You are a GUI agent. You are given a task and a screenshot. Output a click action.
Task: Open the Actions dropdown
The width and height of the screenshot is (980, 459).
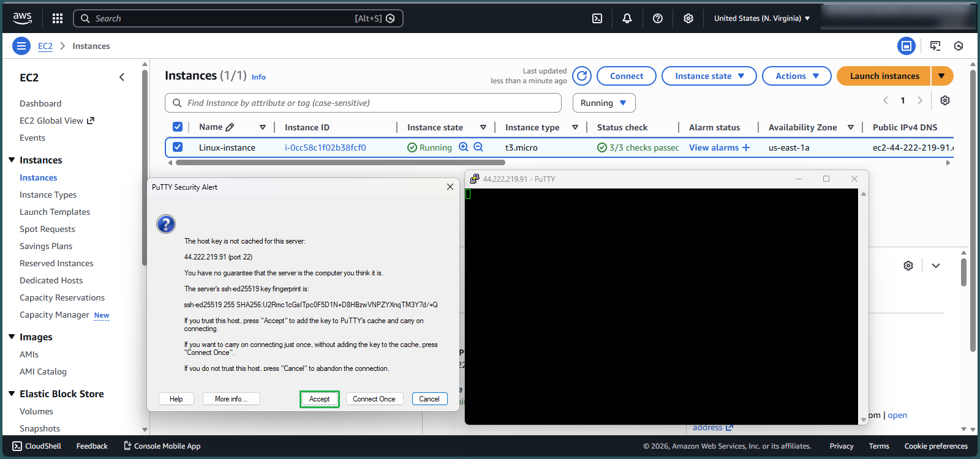(x=797, y=76)
